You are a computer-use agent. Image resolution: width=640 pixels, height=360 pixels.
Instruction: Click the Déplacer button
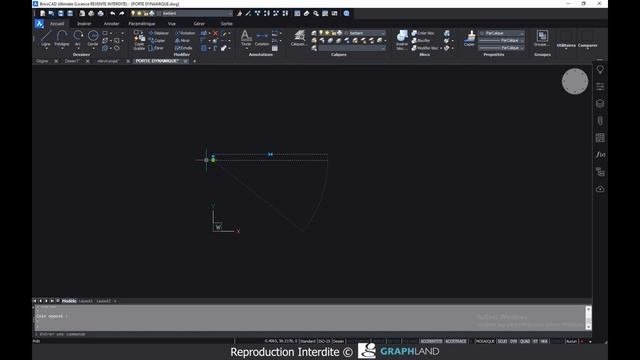click(159, 33)
